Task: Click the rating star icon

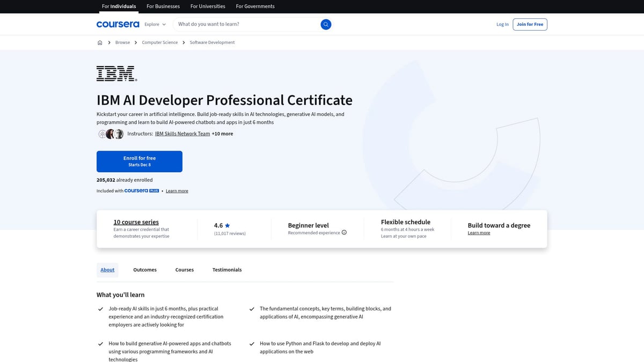Action: tap(228, 226)
